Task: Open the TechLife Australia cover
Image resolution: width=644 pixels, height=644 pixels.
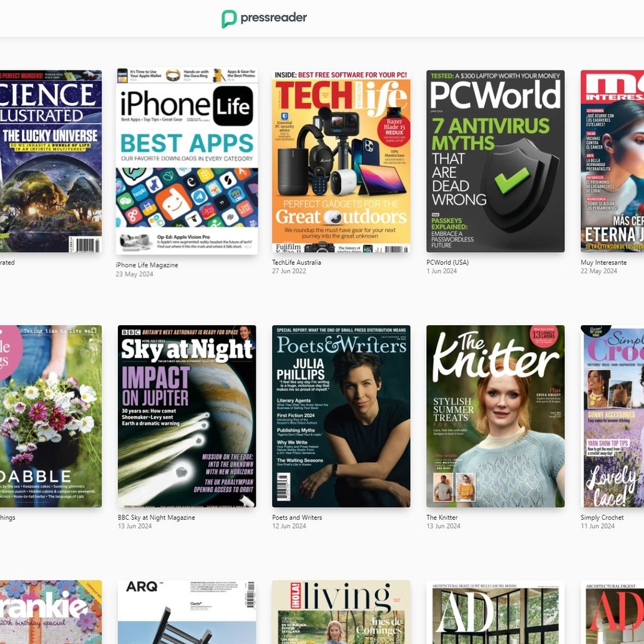Action: [x=341, y=161]
